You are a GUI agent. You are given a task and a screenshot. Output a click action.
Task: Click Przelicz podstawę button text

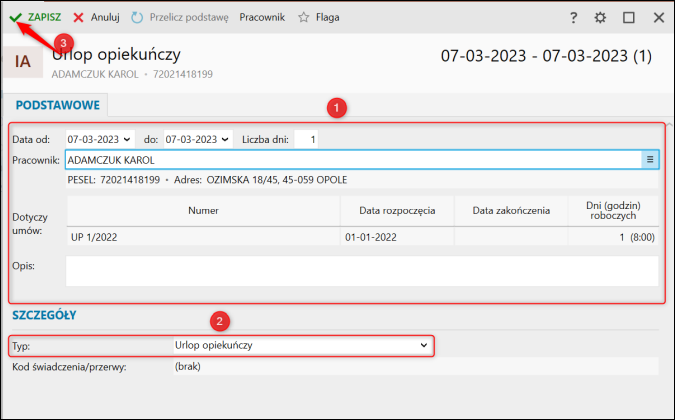(x=189, y=18)
